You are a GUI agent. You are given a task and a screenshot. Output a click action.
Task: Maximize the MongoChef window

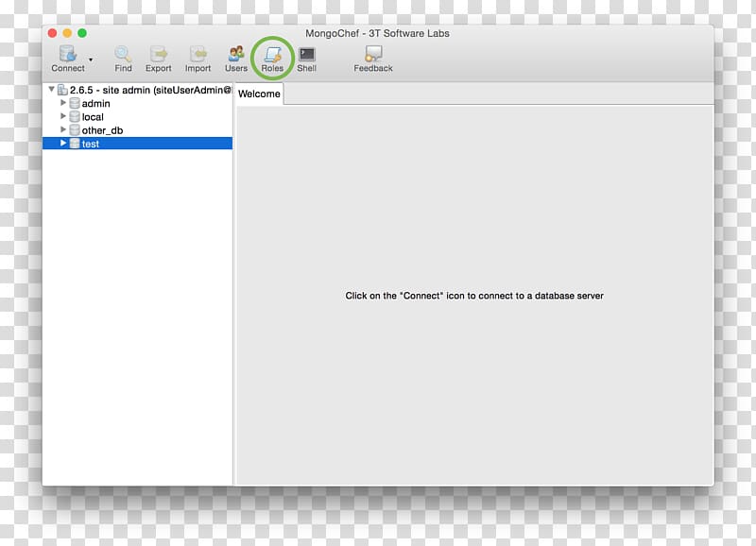click(82, 33)
